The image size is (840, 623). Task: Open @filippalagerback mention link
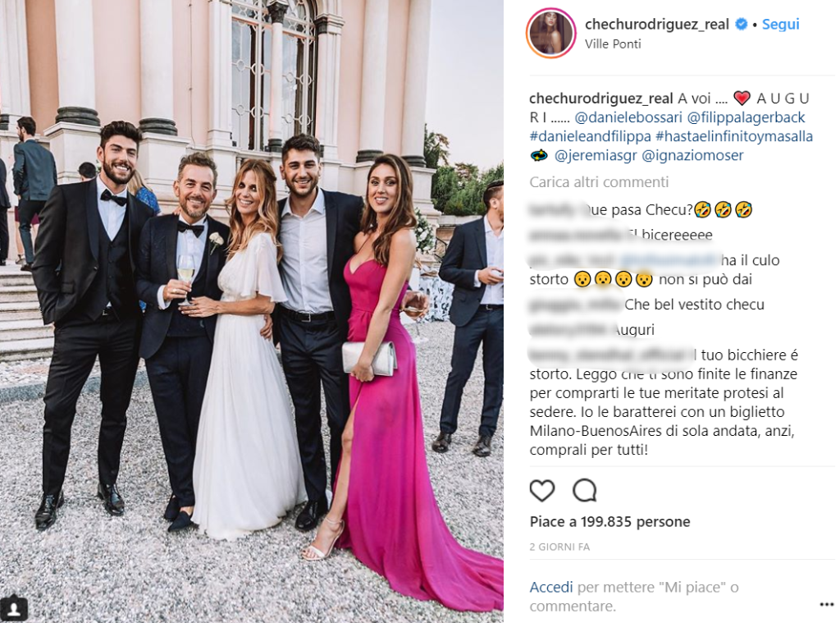click(x=746, y=117)
